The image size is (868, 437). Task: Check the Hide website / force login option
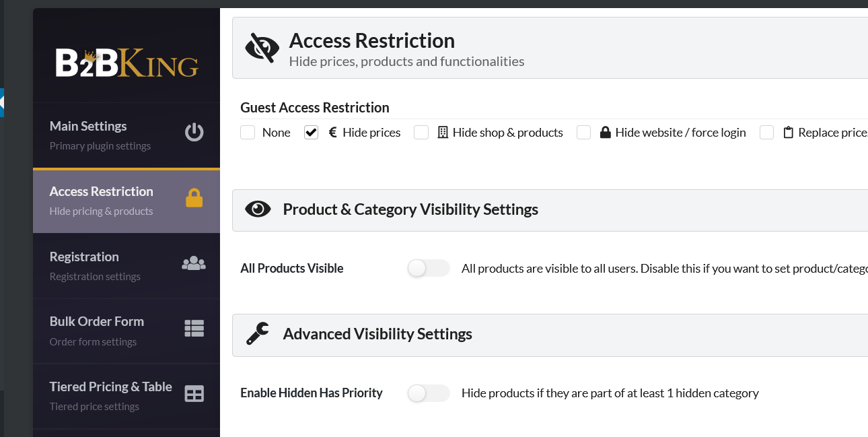583,132
